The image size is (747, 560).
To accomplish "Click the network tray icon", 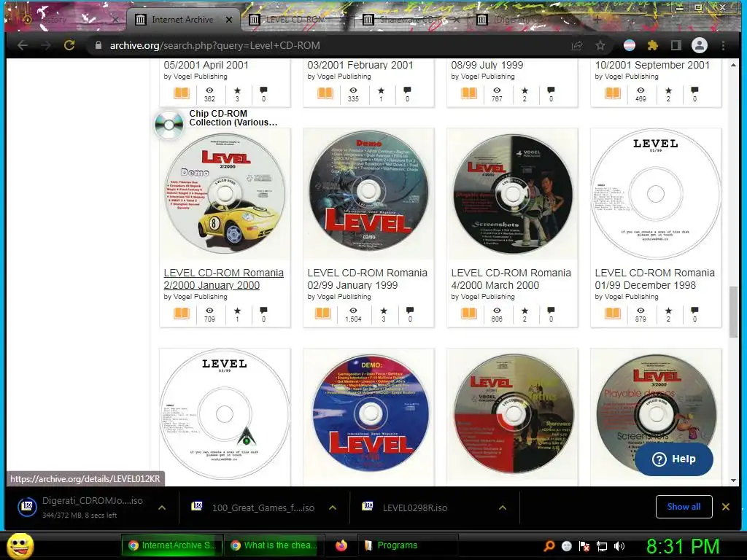I will coord(602,546).
